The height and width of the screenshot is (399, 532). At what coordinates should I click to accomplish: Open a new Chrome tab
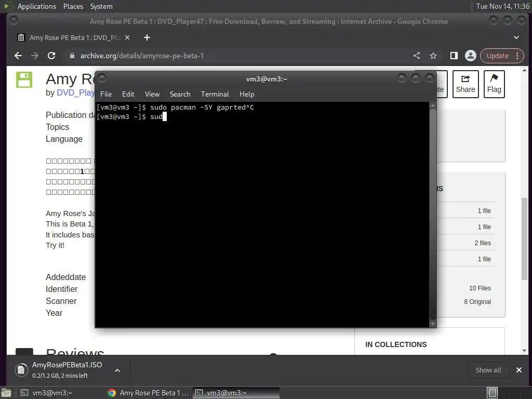click(x=147, y=37)
